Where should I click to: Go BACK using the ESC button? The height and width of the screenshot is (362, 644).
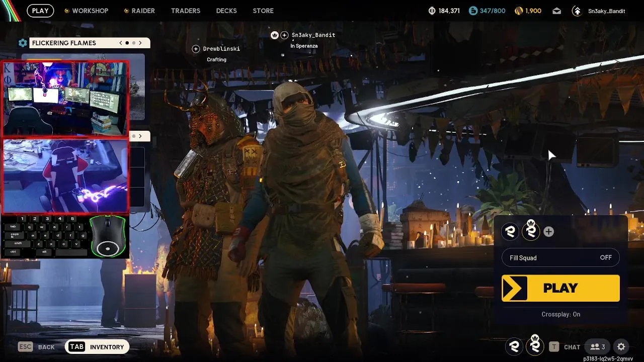[36, 347]
